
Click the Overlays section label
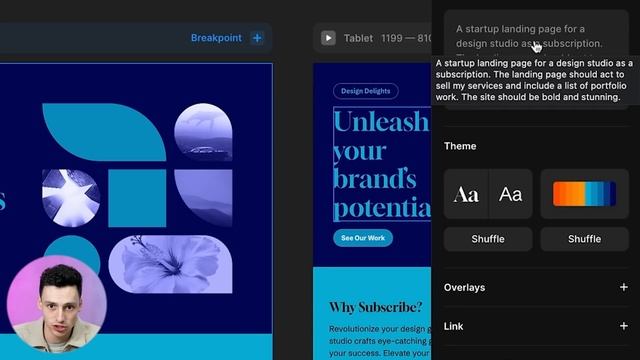pyautogui.click(x=464, y=287)
